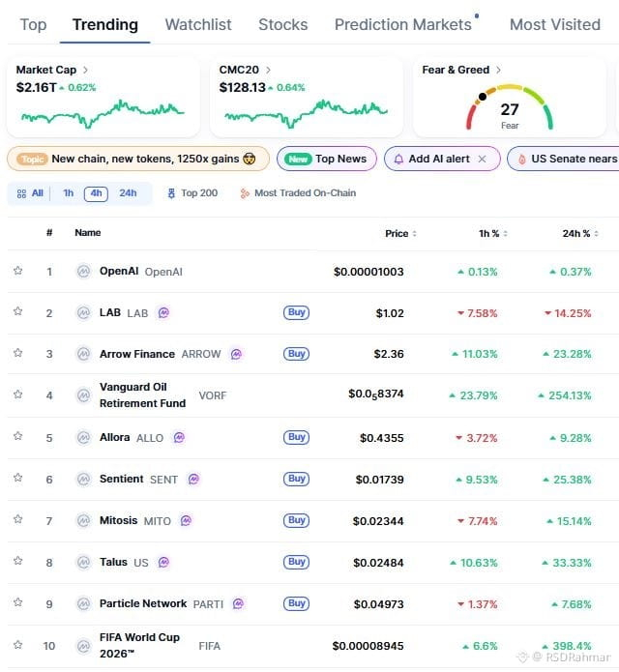Viewport: 619px width, 672px height.
Task: Star Sentient to add to watchlist
Action: click(17, 478)
